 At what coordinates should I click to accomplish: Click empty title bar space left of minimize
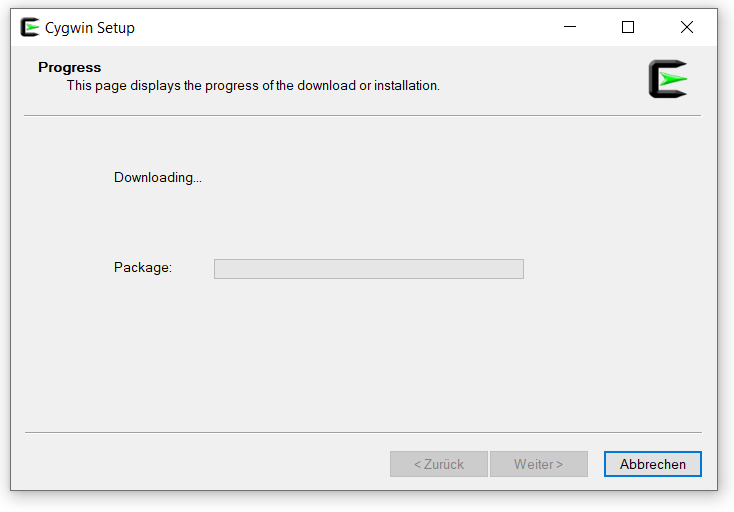(x=350, y=28)
